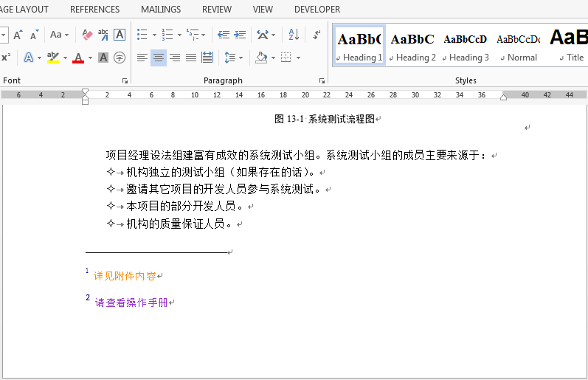The height and width of the screenshot is (380, 588).
Task: Click the Grow Font icon
Action: click(18, 35)
